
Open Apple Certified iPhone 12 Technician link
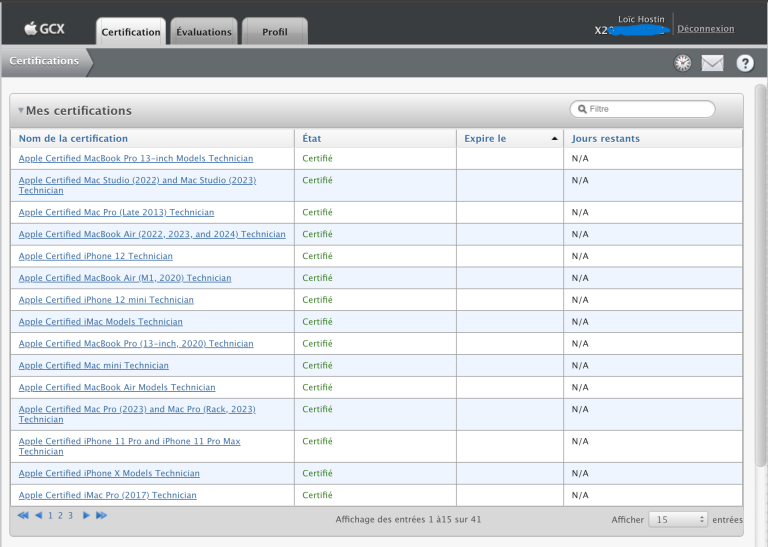96,256
